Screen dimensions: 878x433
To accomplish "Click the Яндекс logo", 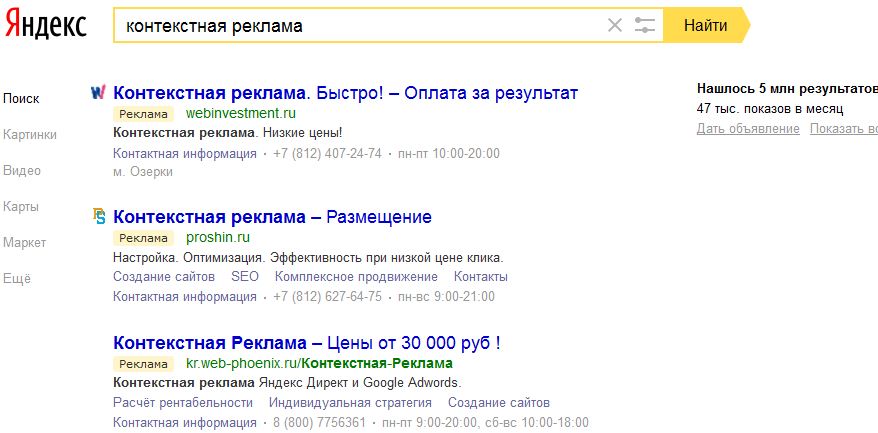I will point(45,26).
